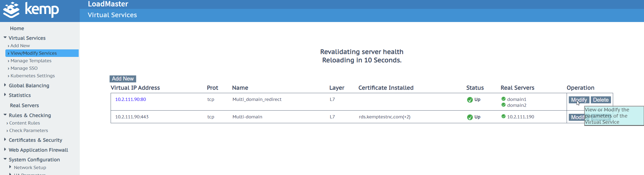Expand the Network Setup submenu arrow
The width and height of the screenshot is (644, 175).
pos(10,167)
